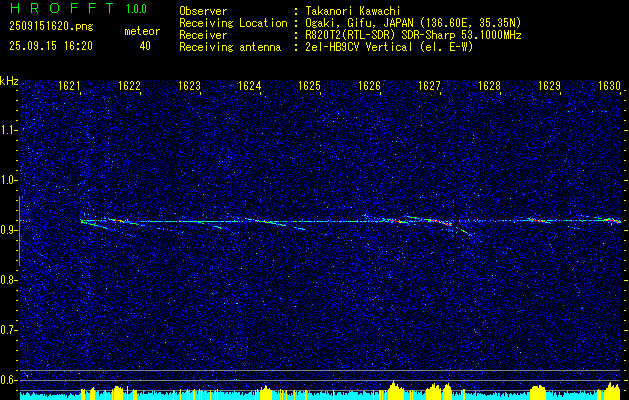The height and width of the screenshot is (400, 629).
Task: Click the 1626 time marker
Action: tap(369, 86)
